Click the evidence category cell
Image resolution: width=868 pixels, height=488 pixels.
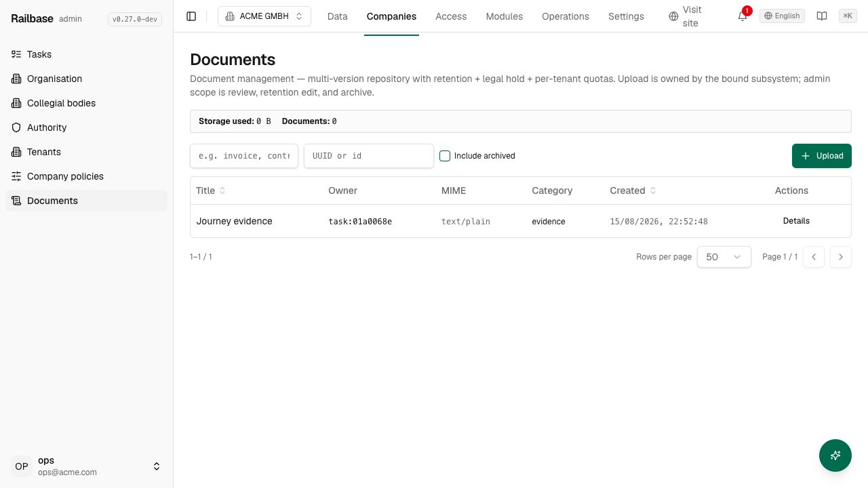pyautogui.click(x=549, y=222)
